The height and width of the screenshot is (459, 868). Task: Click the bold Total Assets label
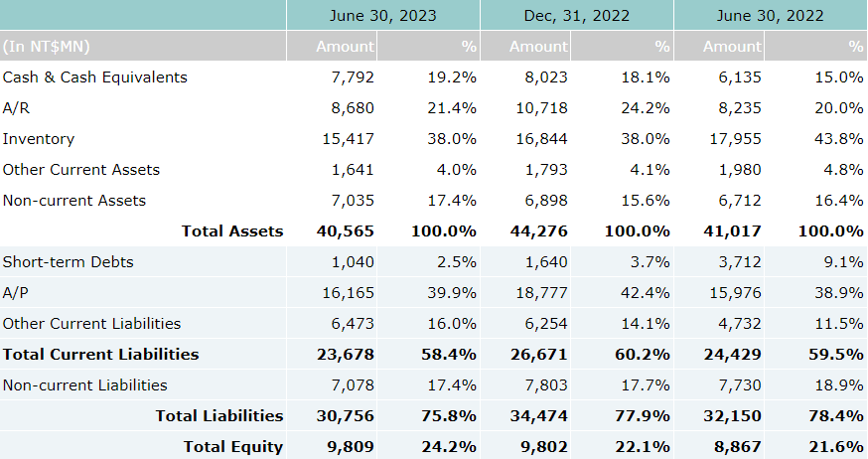click(231, 231)
